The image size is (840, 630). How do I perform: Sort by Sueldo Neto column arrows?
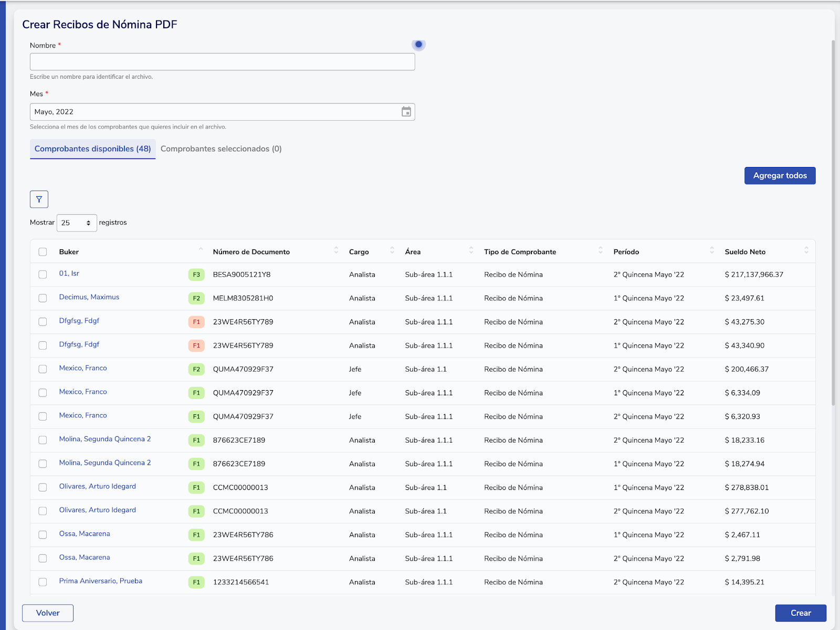click(806, 251)
